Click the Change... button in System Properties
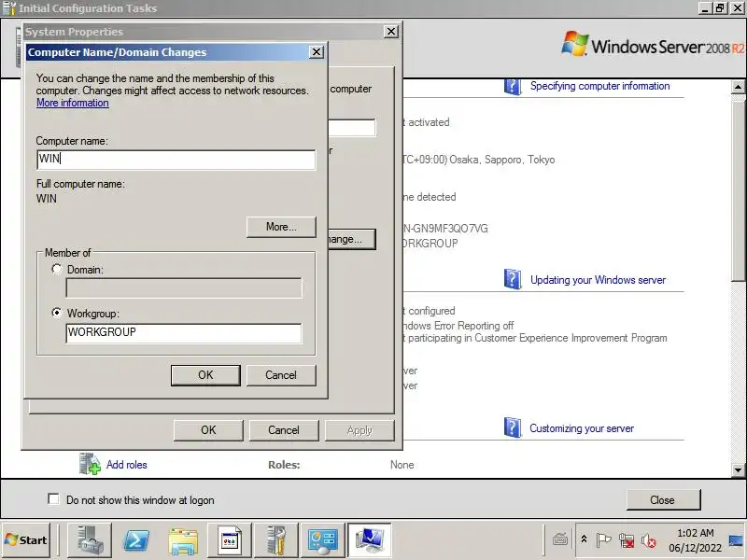 click(352, 239)
